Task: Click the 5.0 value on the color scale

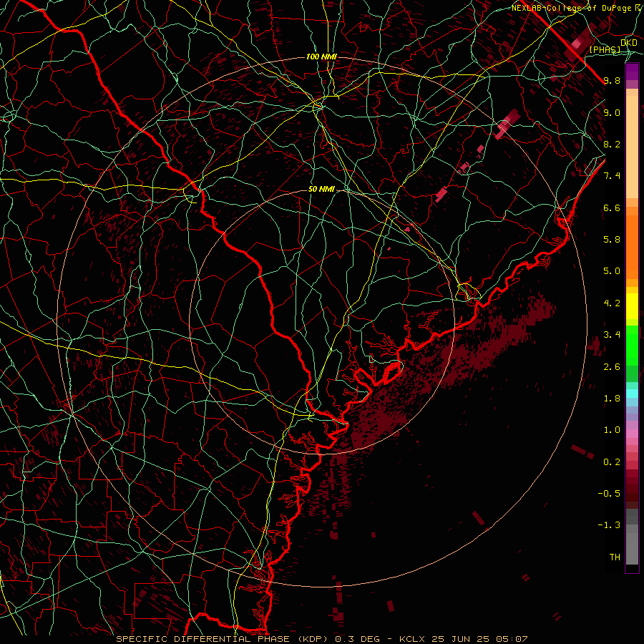Action: 612,271
